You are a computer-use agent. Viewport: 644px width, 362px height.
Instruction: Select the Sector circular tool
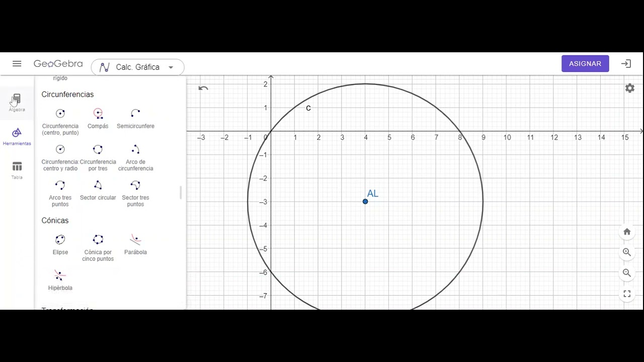pyautogui.click(x=98, y=191)
